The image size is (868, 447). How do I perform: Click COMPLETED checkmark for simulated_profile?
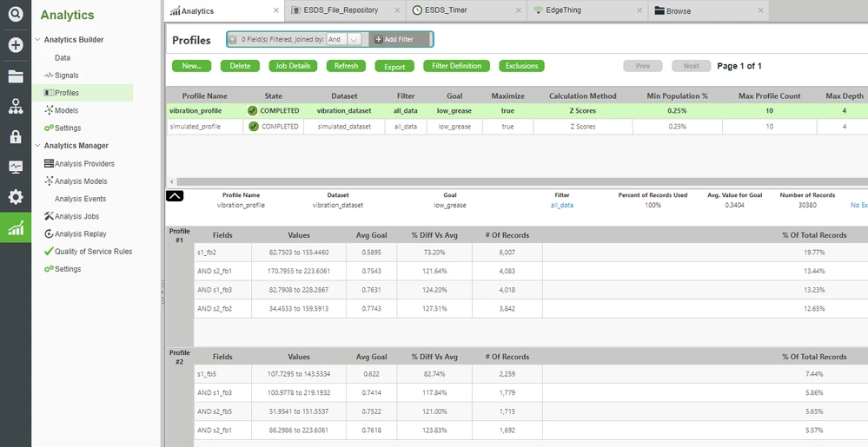(254, 127)
